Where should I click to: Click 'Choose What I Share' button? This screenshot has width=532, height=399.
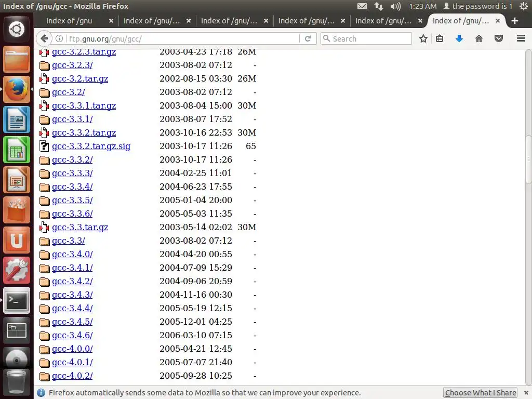click(x=481, y=393)
